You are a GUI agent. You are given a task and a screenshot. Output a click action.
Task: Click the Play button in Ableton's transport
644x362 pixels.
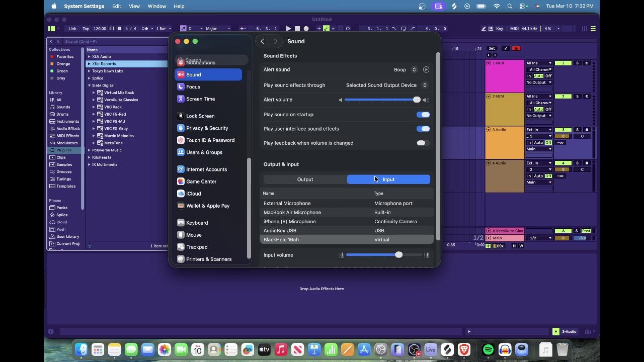coord(288,29)
